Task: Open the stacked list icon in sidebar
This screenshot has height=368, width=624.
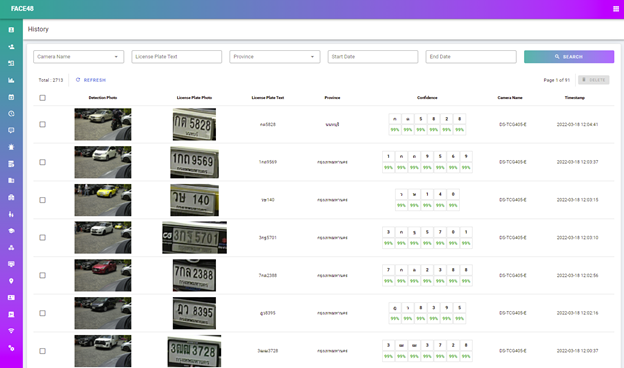Action: [x=11, y=164]
